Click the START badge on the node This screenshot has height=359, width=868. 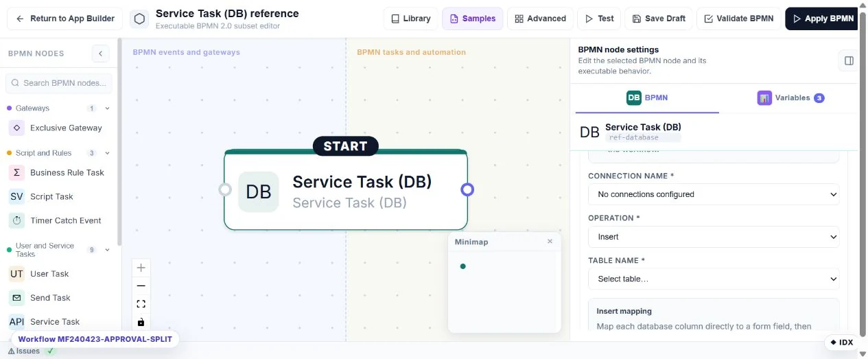coord(345,146)
